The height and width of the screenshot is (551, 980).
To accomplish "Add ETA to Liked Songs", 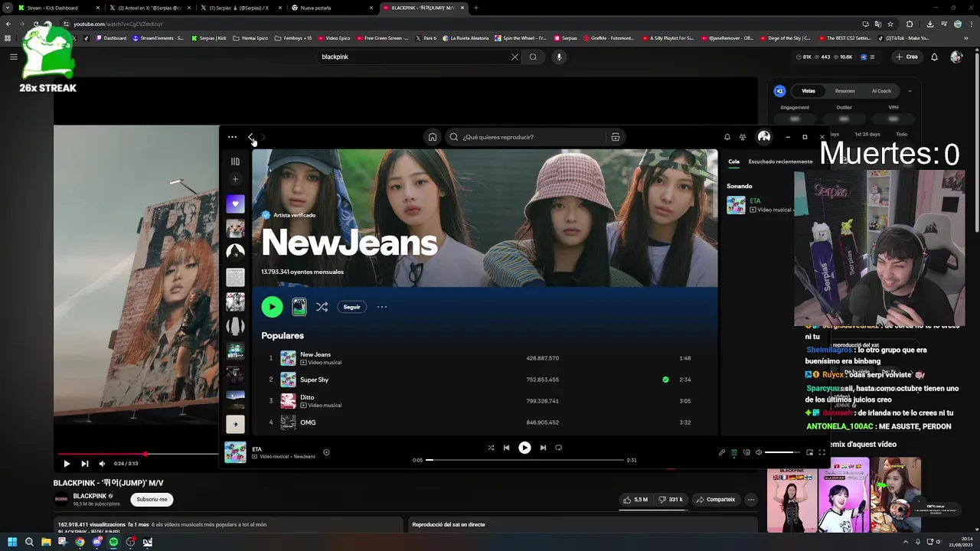I will [x=326, y=452].
